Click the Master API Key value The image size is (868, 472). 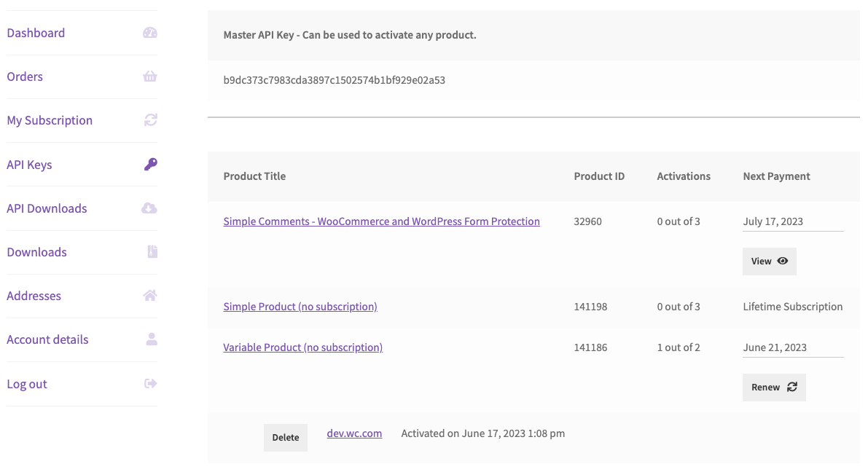click(334, 80)
